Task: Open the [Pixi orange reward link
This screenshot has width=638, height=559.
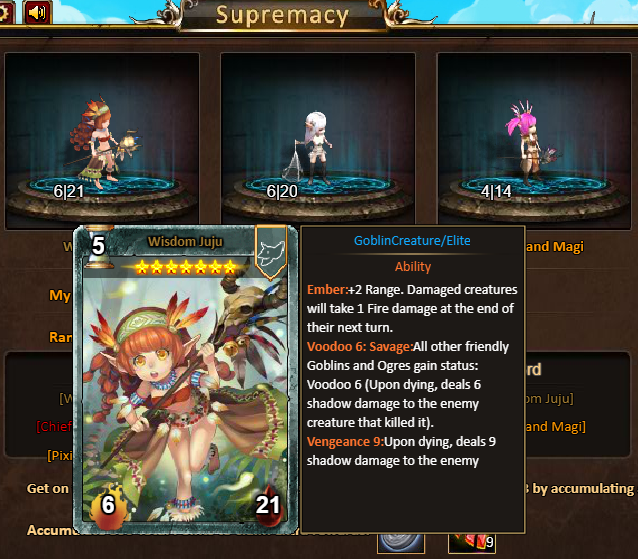Action: click(x=60, y=455)
